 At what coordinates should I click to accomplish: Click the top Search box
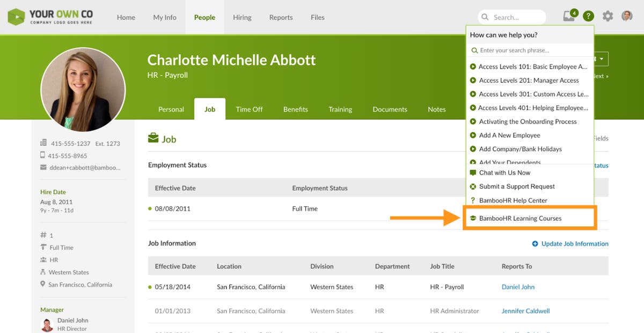pos(513,17)
